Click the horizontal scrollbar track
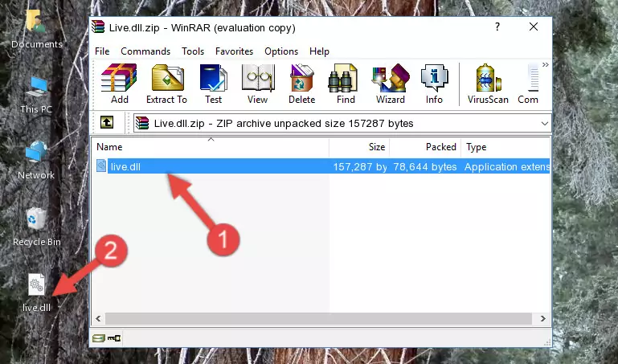This screenshot has height=364, width=618. (x=318, y=318)
